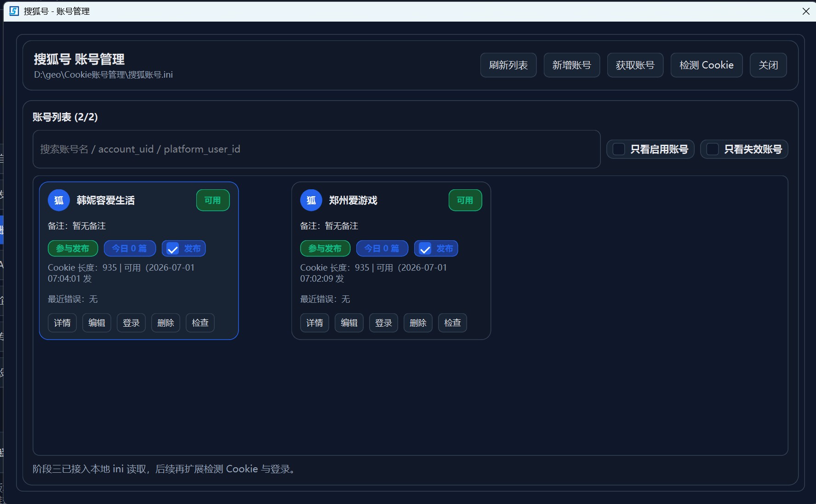Click the 搜狐号 账号管理 page title

[x=79, y=59]
